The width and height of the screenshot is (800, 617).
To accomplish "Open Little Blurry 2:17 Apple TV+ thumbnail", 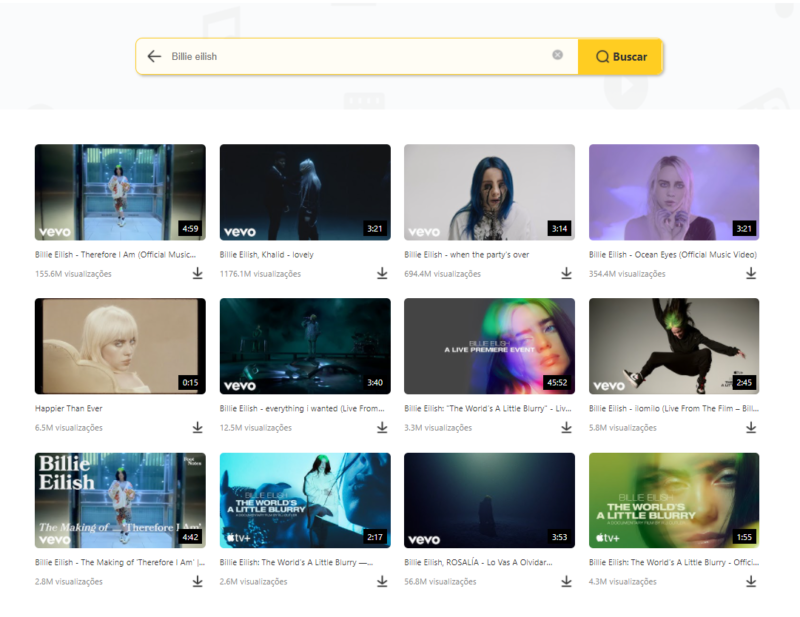I will click(x=305, y=500).
